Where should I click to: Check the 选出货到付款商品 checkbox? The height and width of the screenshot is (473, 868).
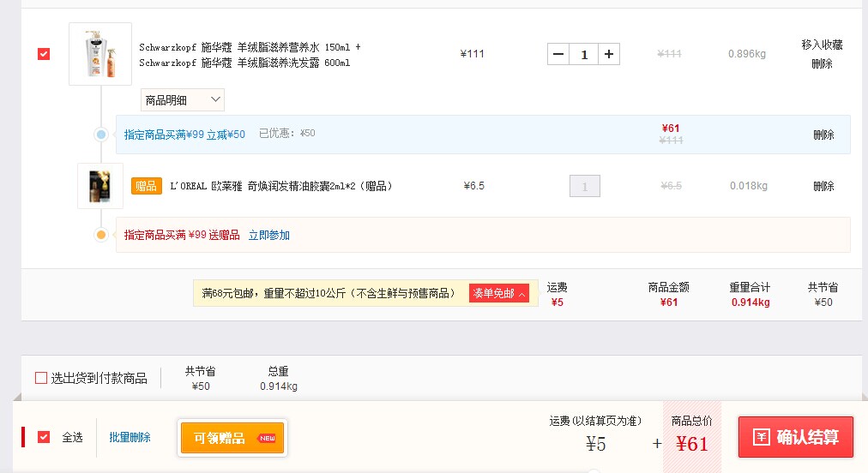pyautogui.click(x=41, y=378)
